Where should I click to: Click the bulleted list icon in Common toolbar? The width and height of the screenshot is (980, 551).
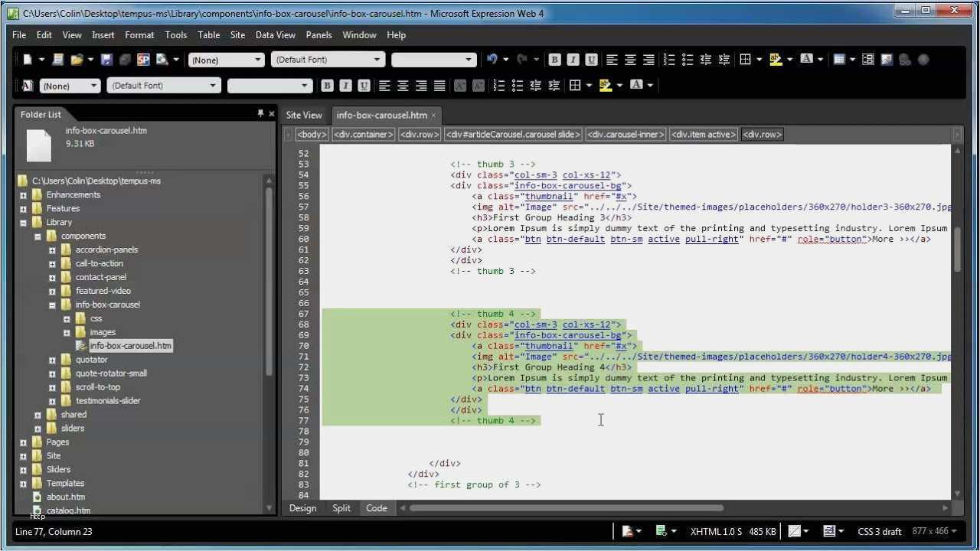(688, 60)
